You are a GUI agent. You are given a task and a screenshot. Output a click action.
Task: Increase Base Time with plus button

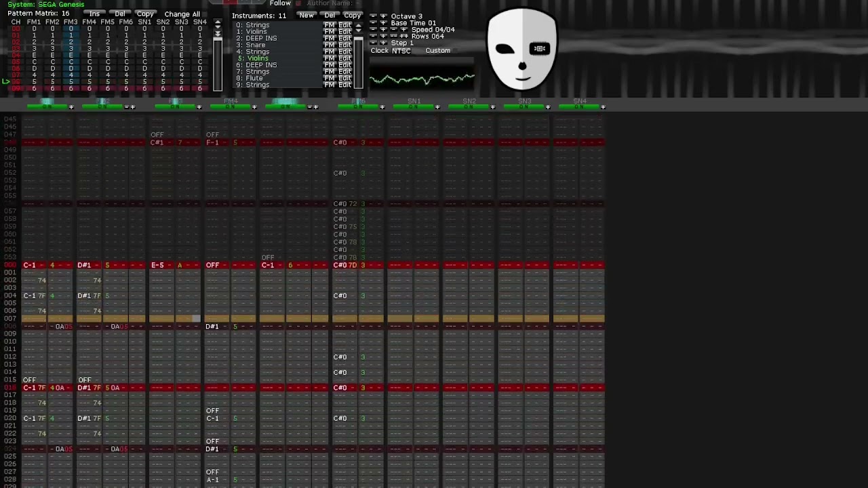point(383,23)
